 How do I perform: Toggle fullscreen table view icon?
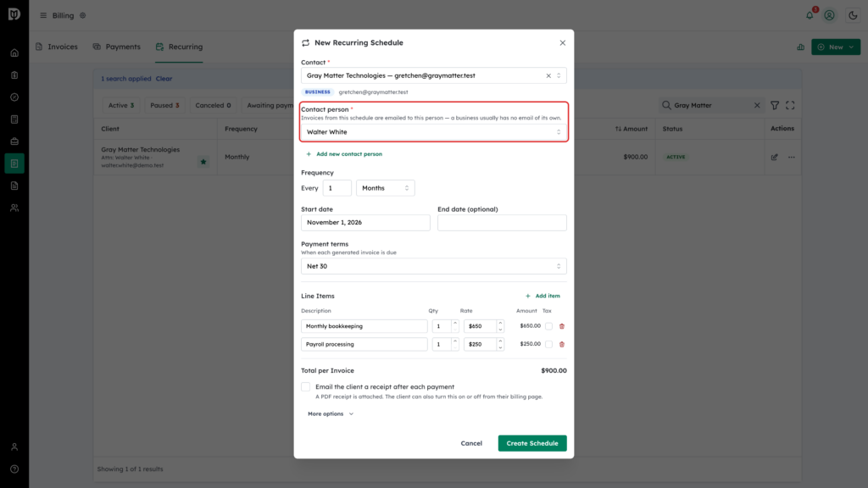click(x=790, y=105)
